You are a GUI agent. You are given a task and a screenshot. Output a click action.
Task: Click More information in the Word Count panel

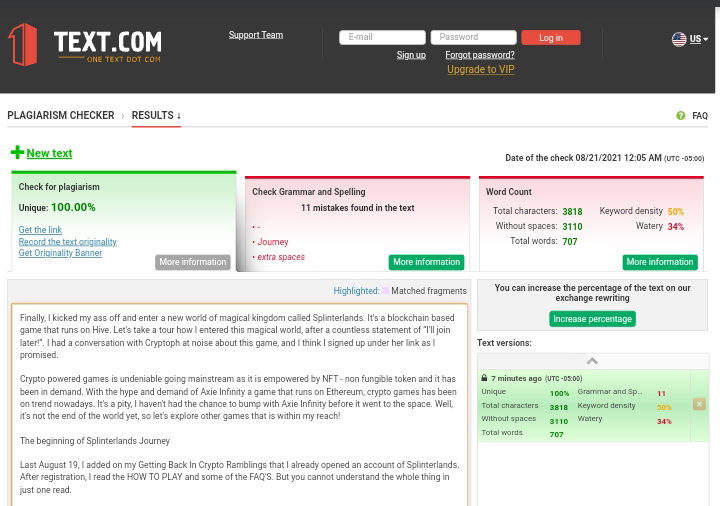(660, 262)
